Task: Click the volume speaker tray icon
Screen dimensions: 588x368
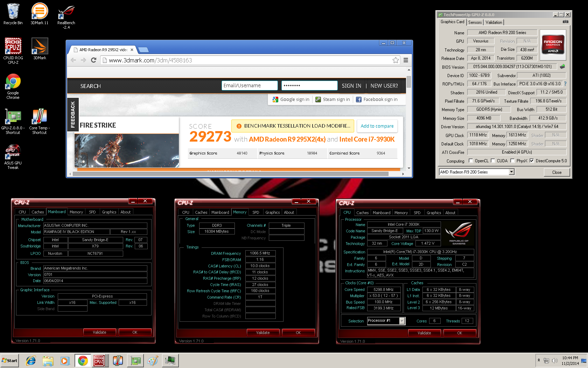Action: pyautogui.click(x=555, y=361)
